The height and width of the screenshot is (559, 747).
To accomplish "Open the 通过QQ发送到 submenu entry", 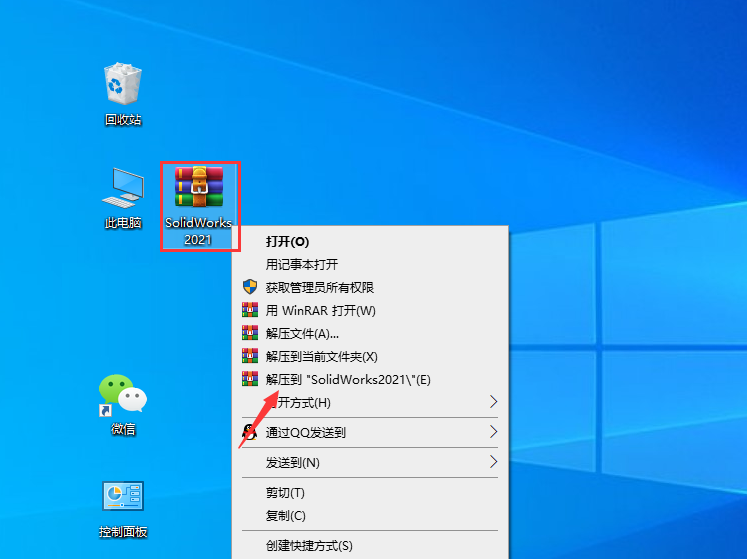I will [370, 432].
